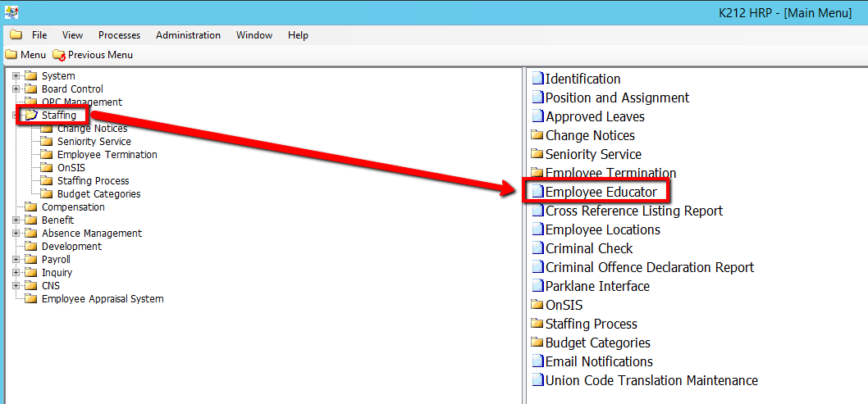The height and width of the screenshot is (404, 868).
Task: Select the Staffing folder in the tree
Action: (x=58, y=116)
